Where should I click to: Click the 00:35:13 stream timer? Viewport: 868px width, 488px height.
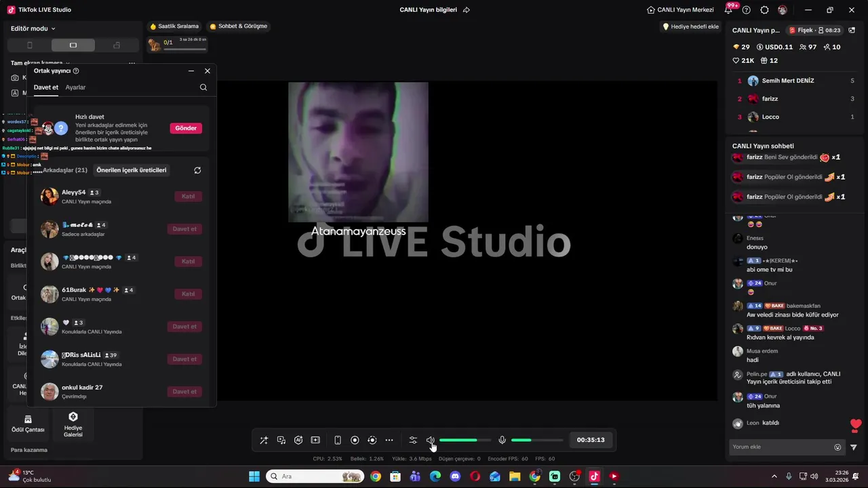pos(591,440)
